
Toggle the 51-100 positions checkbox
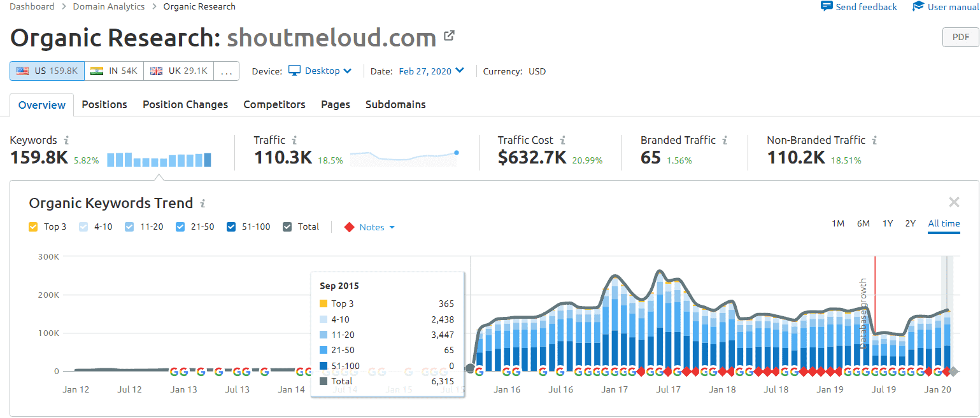click(x=232, y=226)
